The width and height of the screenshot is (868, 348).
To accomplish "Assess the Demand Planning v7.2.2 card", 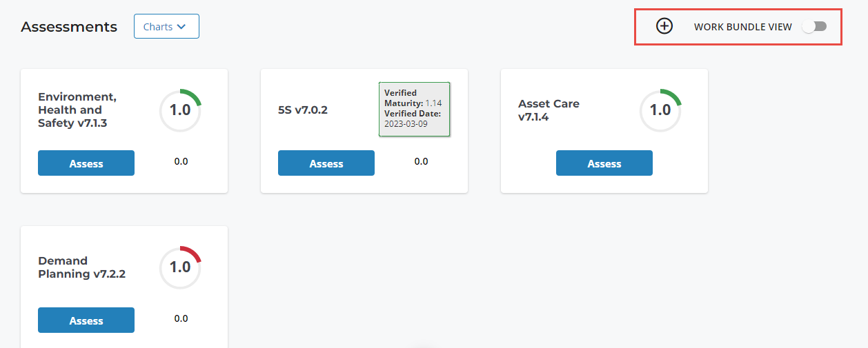I will [86, 320].
